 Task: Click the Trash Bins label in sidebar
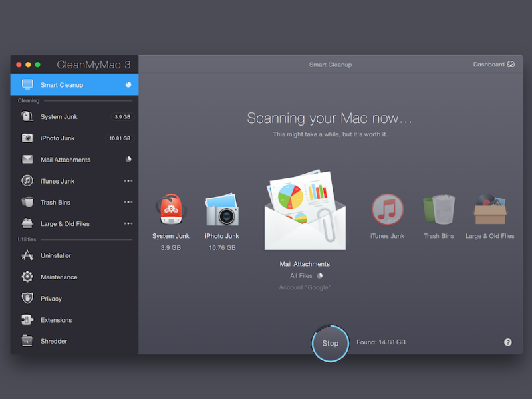(x=56, y=203)
